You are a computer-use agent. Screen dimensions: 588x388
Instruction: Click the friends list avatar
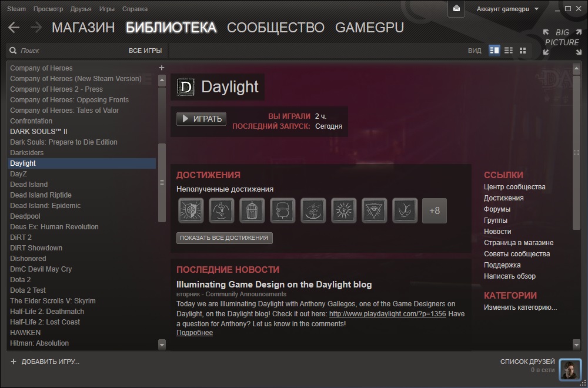(570, 369)
